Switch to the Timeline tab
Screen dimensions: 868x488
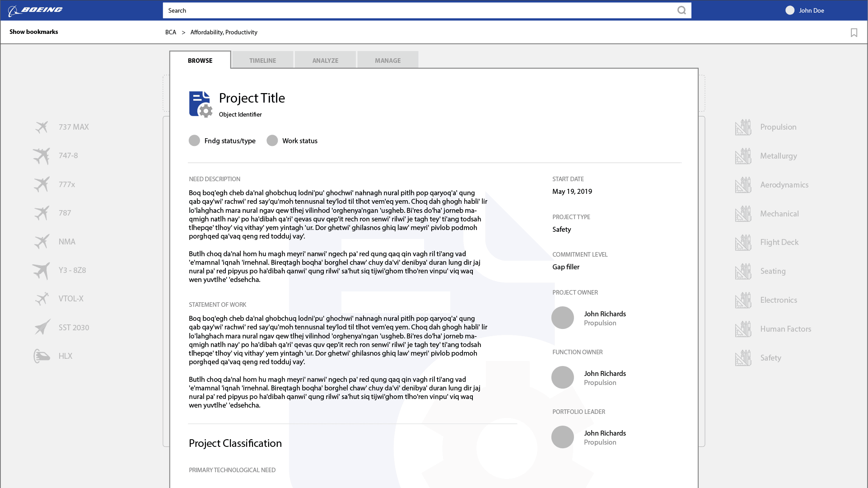[x=262, y=61]
